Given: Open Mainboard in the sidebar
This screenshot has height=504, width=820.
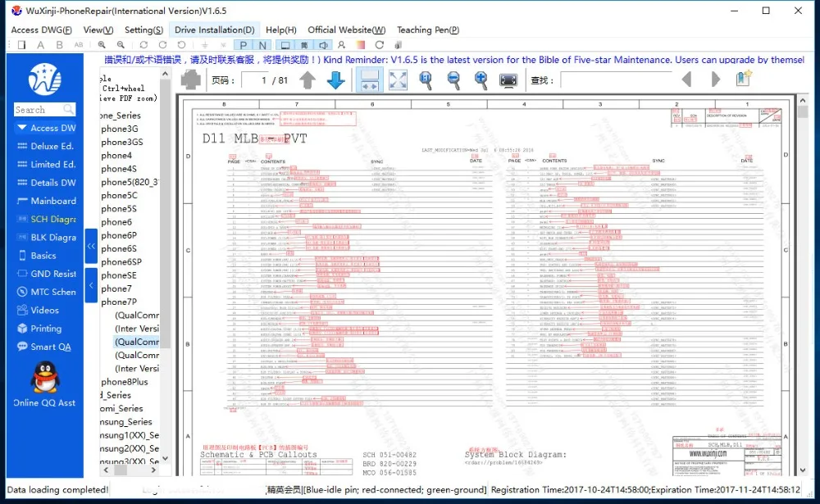Looking at the screenshot, I should pos(45,201).
